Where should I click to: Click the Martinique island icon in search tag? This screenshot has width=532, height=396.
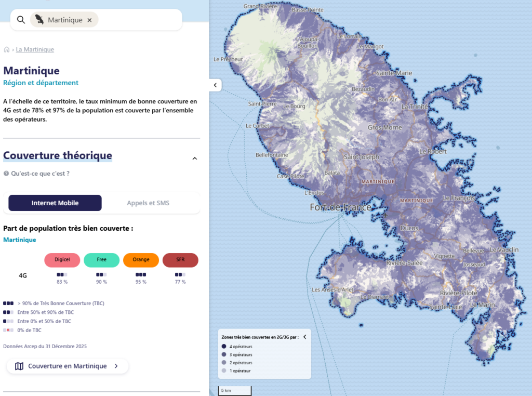[x=39, y=20]
